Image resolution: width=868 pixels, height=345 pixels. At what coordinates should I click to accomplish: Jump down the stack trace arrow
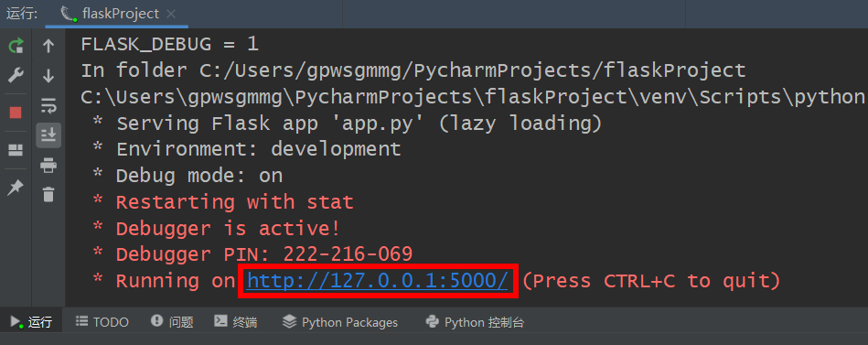click(x=48, y=76)
